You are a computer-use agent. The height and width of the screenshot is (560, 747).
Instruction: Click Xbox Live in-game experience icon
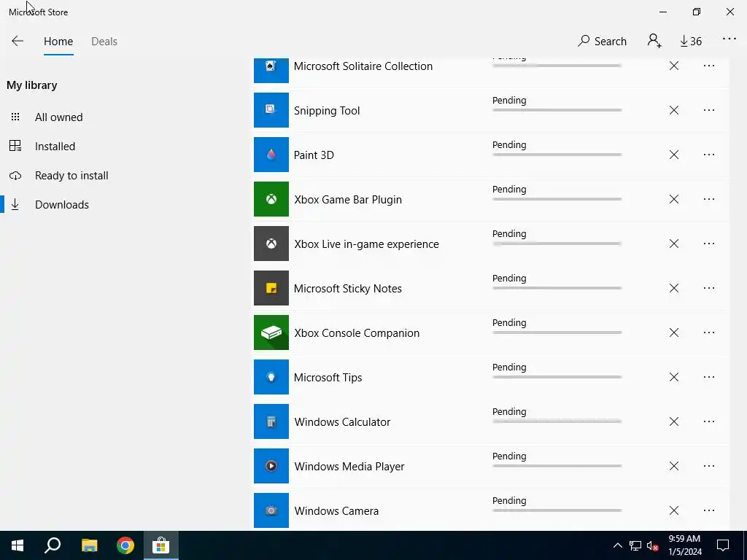click(271, 244)
